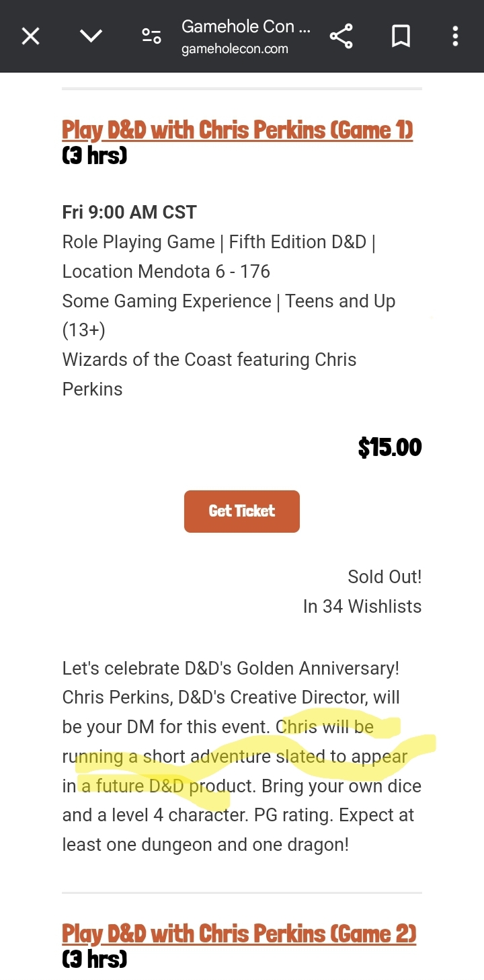484x980 pixels.
Task: Tap the Wizards of the Coast featuring Chris text
Action: [209, 360]
